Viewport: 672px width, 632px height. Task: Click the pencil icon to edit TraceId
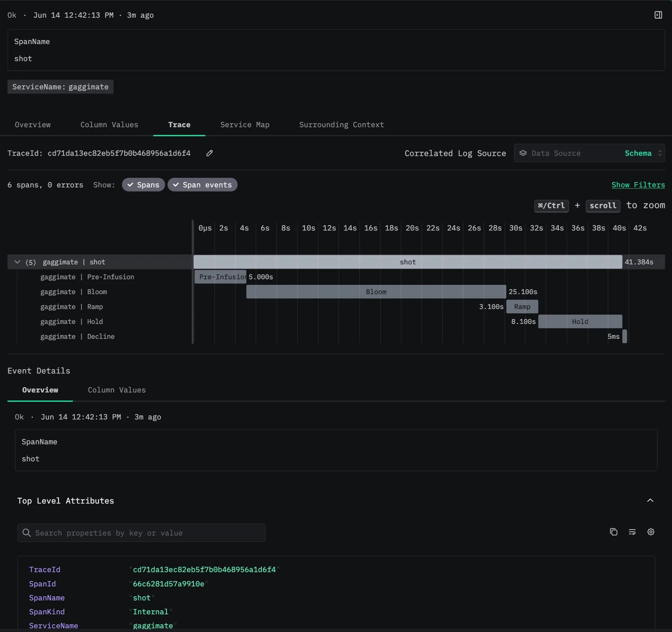(210, 153)
